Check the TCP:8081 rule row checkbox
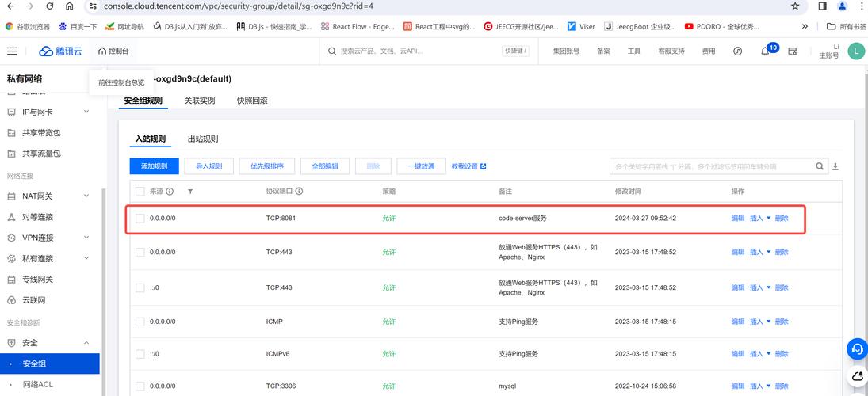 click(140, 219)
